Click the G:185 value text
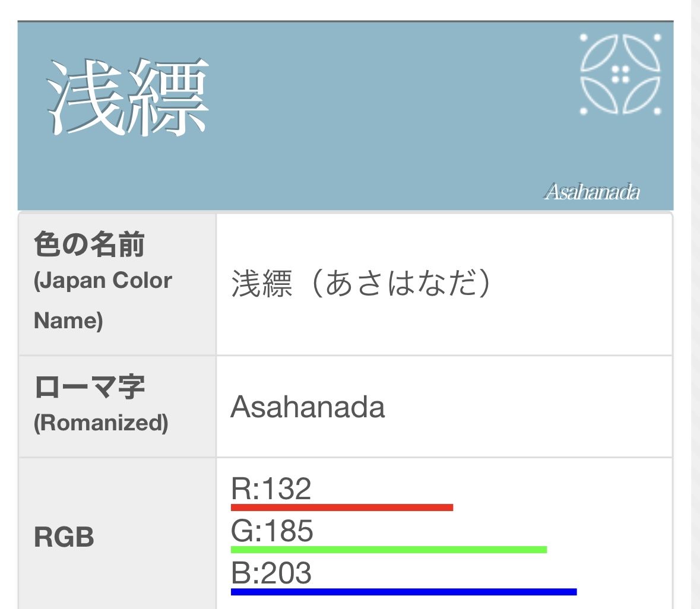The image size is (700, 609). (272, 531)
